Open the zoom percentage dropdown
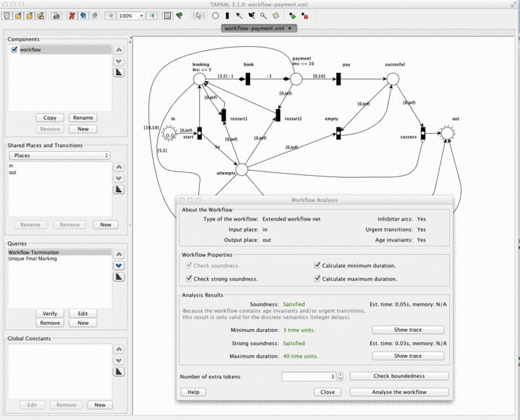Image resolution: width=520 pixels, height=420 pixels. click(x=142, y=15)
